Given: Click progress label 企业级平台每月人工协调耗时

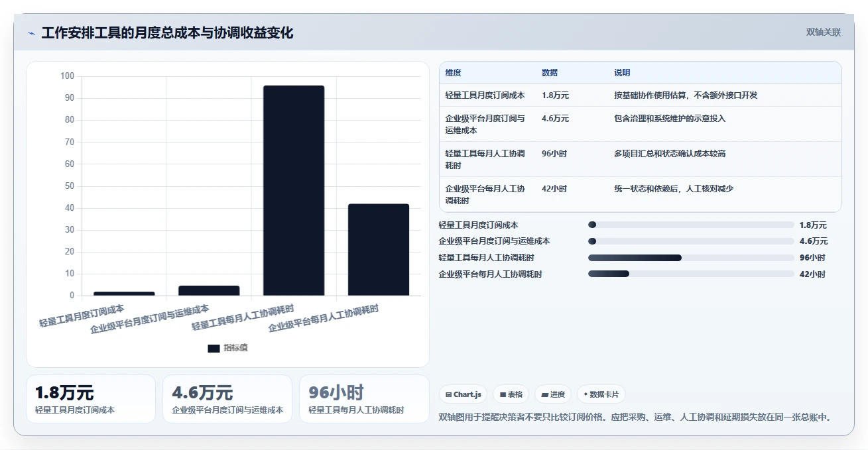Looking at the screenshot, I should coord(491,274).
